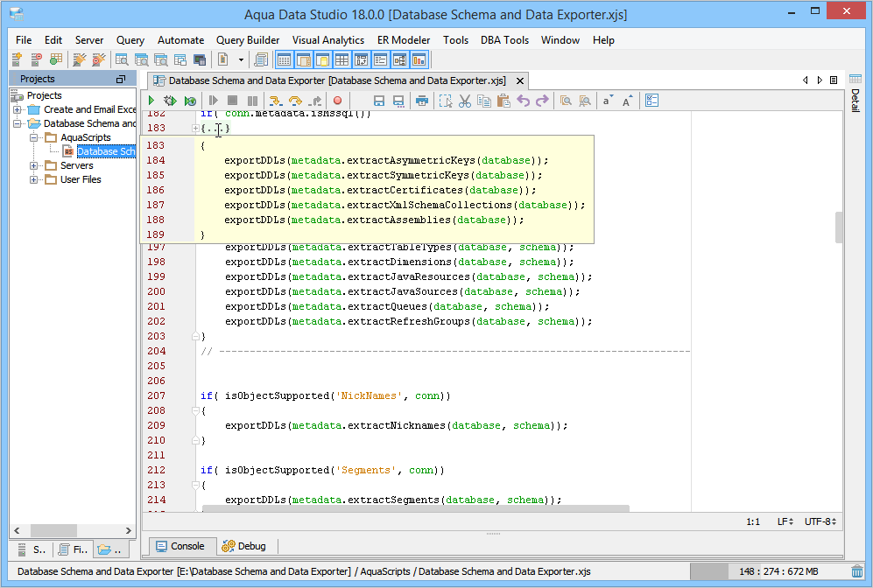Click the options checklist icon in editor toolbar
This screenshot has width=873, height=588.
click(x=652, y=101)
